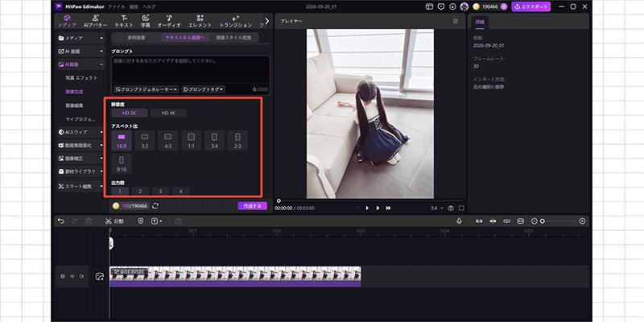Select HD 4K resolution
Viewport: 644px width, 322px height.
(168, 113)
